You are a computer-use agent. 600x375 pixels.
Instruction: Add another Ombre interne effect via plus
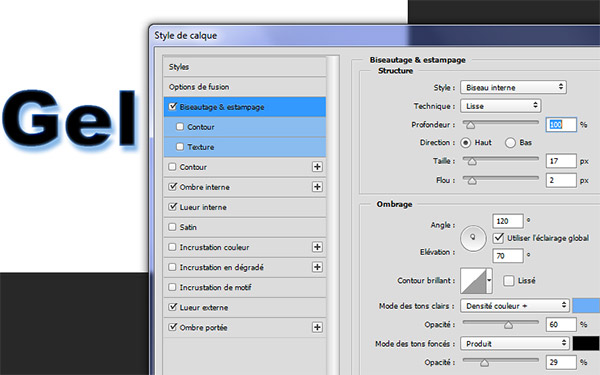[x=317, y=187]
